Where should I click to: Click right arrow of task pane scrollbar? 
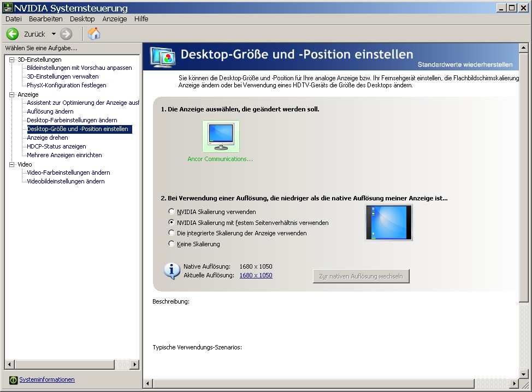pos(135,365)
